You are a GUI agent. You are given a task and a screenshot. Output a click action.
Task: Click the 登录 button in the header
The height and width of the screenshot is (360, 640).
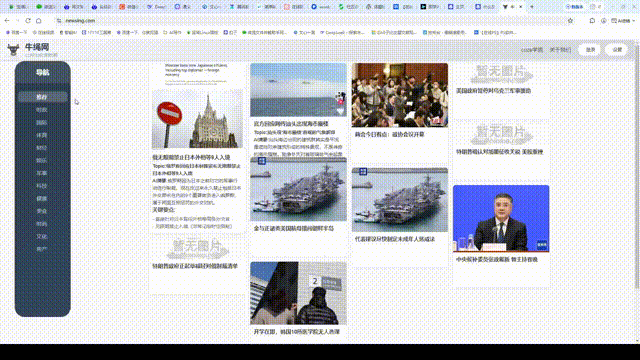pos(591,50)
